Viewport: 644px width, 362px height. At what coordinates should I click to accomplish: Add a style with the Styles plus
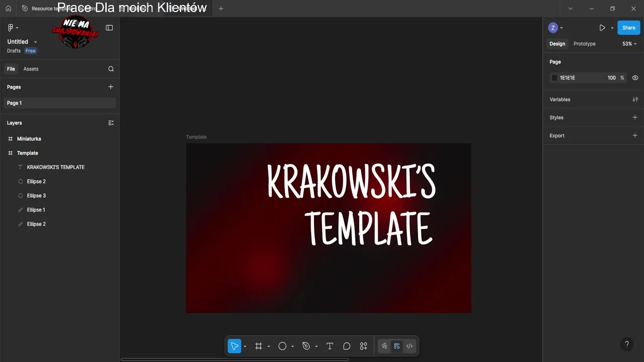pos(635,118)
